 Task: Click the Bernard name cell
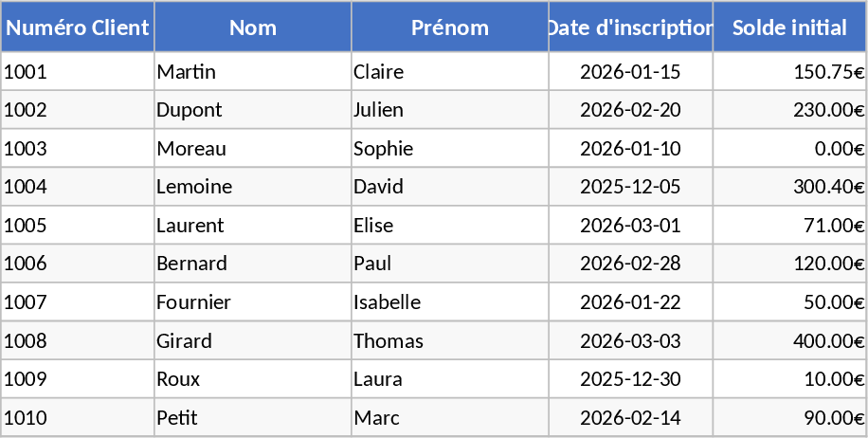pos(253,264)
